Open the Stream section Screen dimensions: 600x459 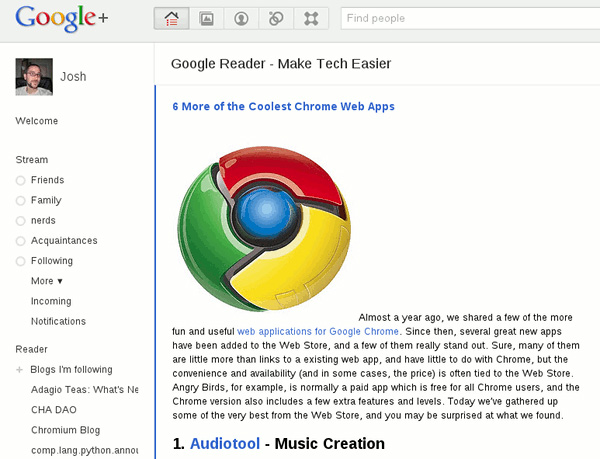click(32, 160)
